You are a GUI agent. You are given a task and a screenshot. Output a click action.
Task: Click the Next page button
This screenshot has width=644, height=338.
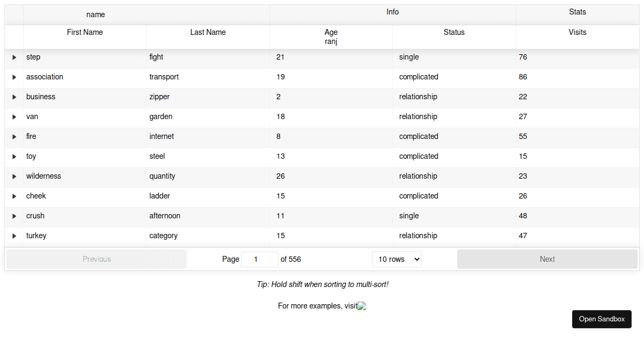(x=547, y=259)
